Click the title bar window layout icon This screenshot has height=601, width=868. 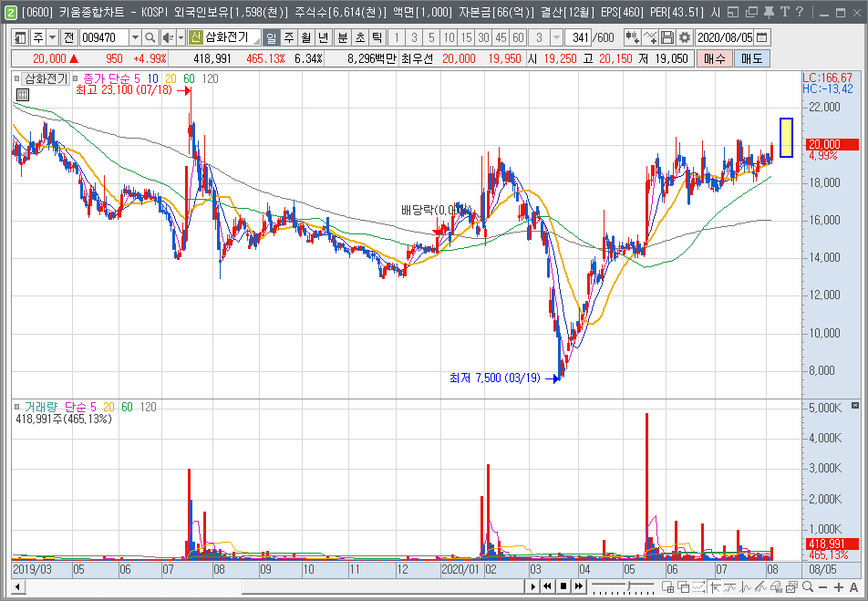(733, 12)
